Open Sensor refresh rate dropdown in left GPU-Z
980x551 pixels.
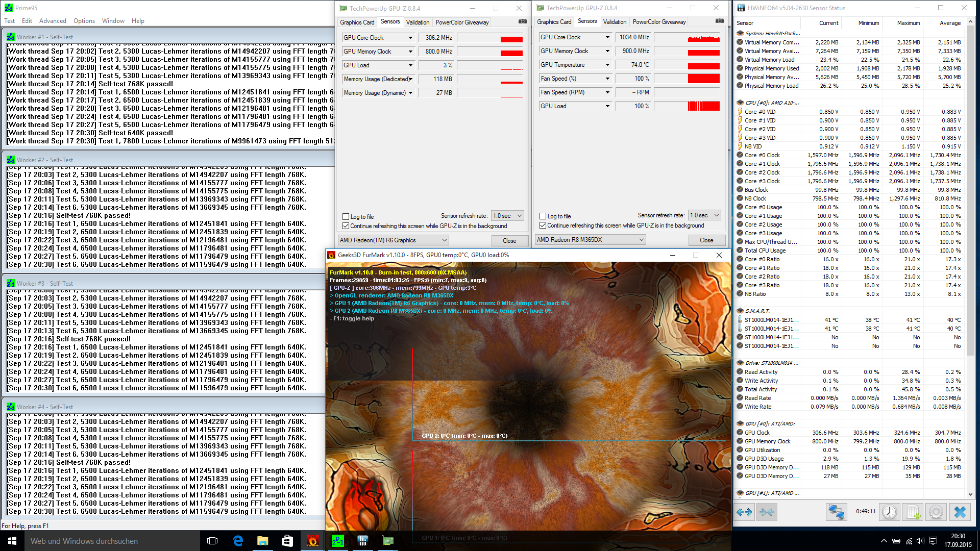[x=507, y=216]
